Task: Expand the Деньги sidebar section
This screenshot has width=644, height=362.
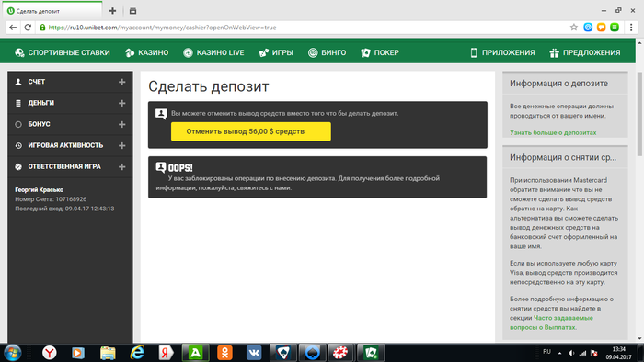Action: click(x=122, y=103)
